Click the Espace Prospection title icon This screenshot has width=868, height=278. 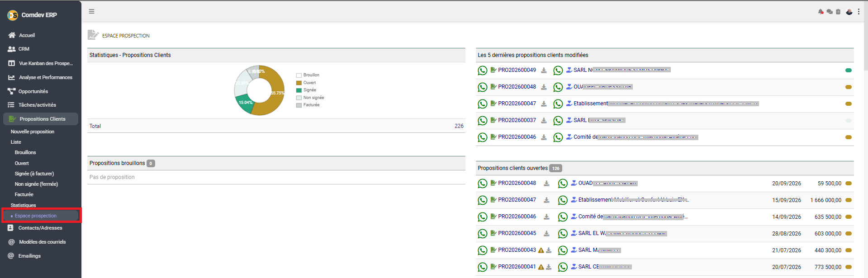pos(93,35)
